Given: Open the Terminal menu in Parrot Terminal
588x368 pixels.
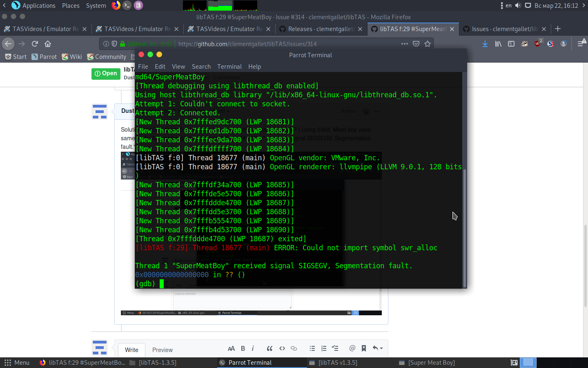Looking at the screenshot, I should click(229, 67).
